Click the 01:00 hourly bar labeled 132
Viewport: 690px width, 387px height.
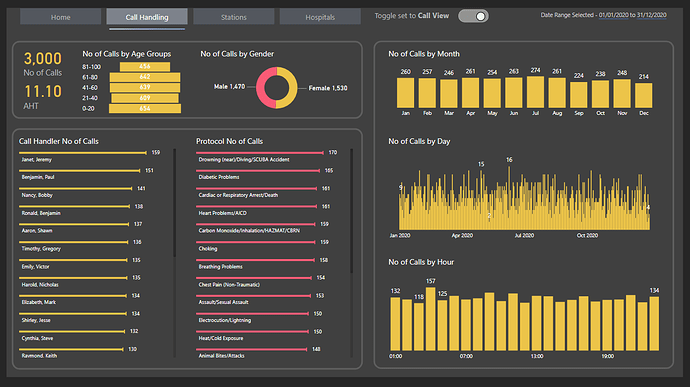(395, 324)
